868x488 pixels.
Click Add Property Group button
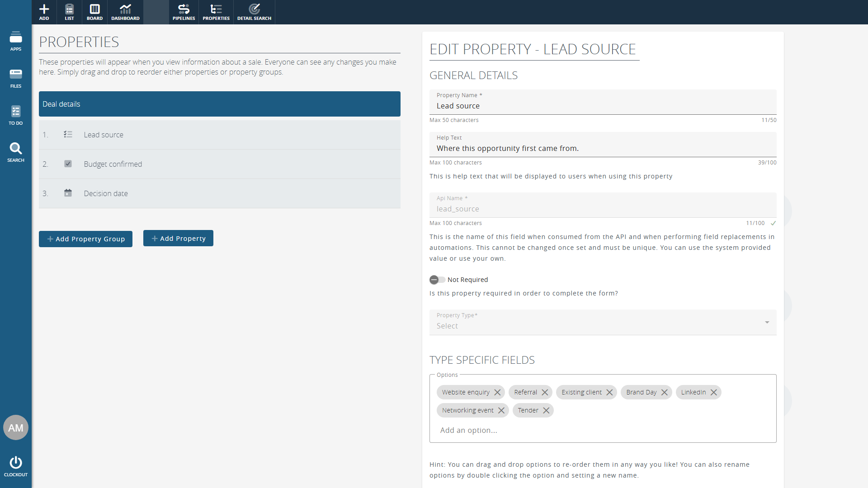[x=85, y=239]
